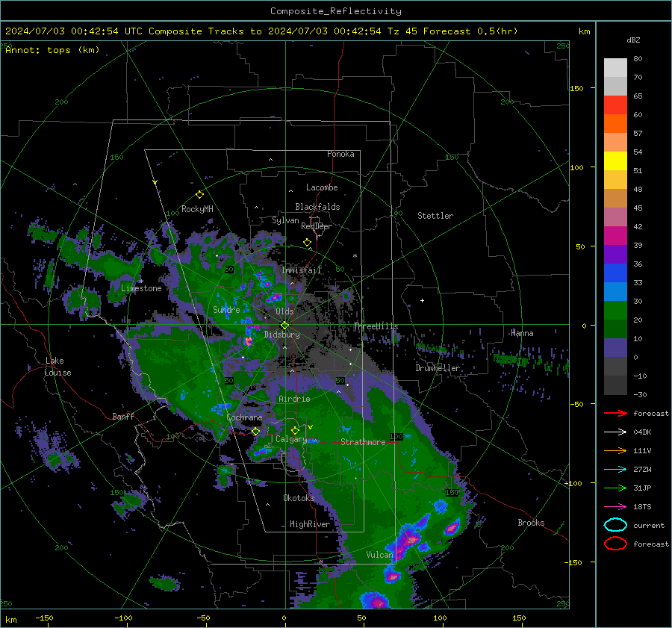Click the Airdrie city label
The width and height of the screenshot is (672, 628).
click(x=294, y=399)
